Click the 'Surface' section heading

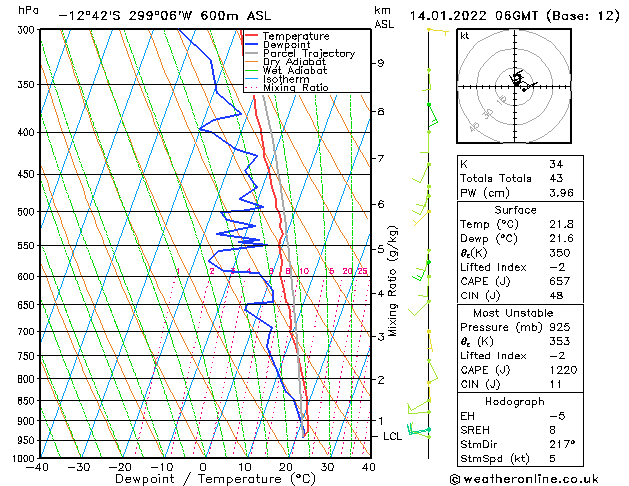(515, 210)
